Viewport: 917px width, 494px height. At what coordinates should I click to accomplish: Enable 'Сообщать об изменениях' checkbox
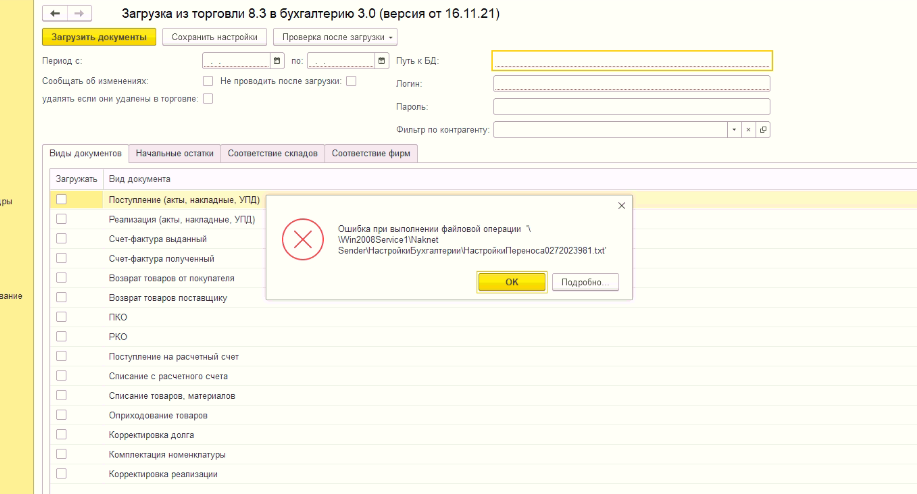tap(208, 80)
